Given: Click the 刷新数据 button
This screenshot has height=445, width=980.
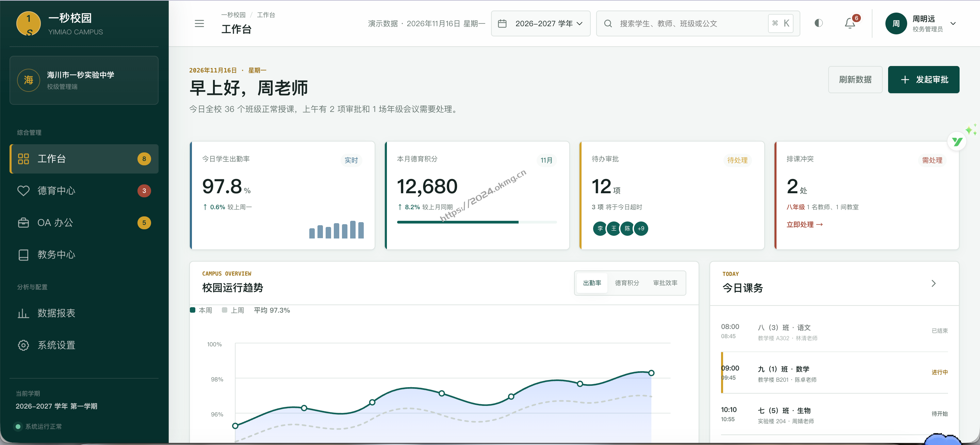Looking at the screenshot, I should point(855,80).
